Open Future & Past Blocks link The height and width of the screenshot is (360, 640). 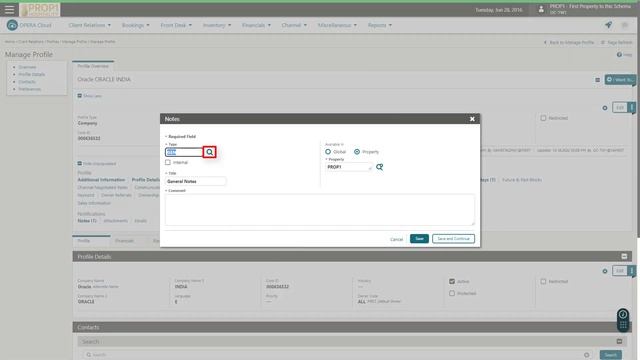click(522, 180)
